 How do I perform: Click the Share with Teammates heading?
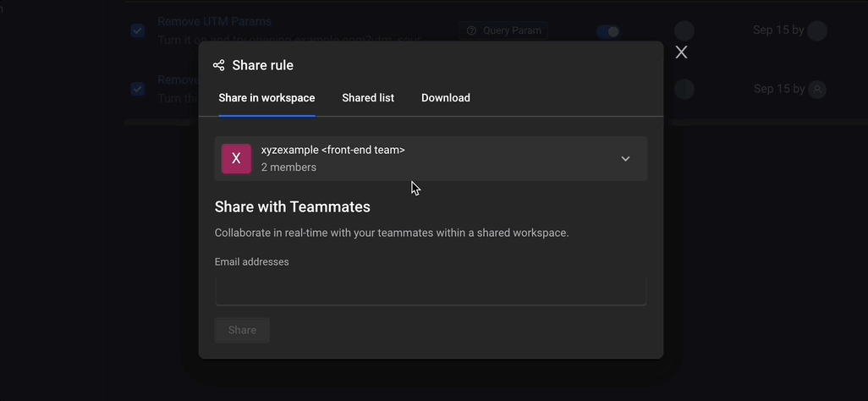click(x=292, y=207)
